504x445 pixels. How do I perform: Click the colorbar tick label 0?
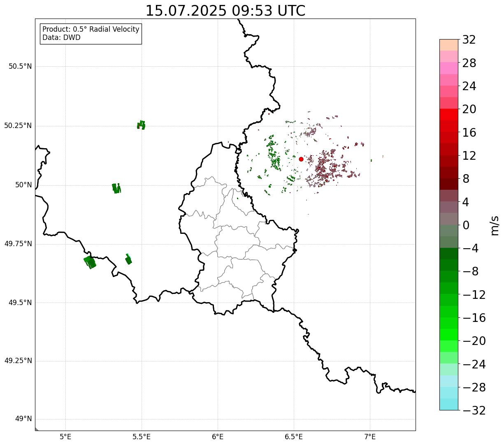click(466, 225)
